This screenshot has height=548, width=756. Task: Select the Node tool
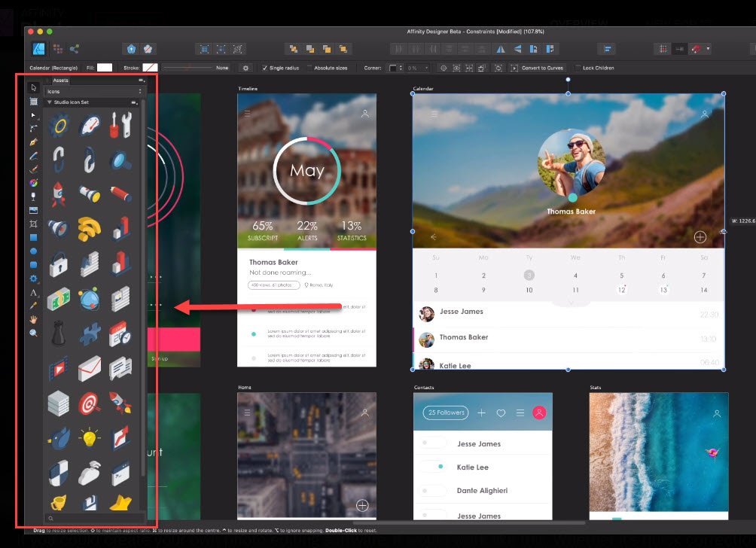(x=33, y=115)
